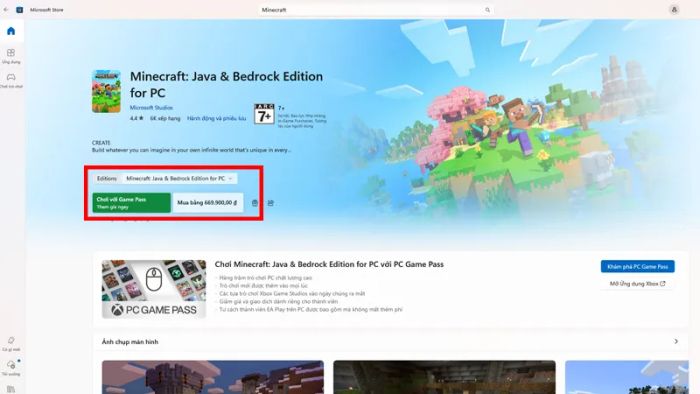Open the Microsoft Studios publisher link

(x=151, y=108)
